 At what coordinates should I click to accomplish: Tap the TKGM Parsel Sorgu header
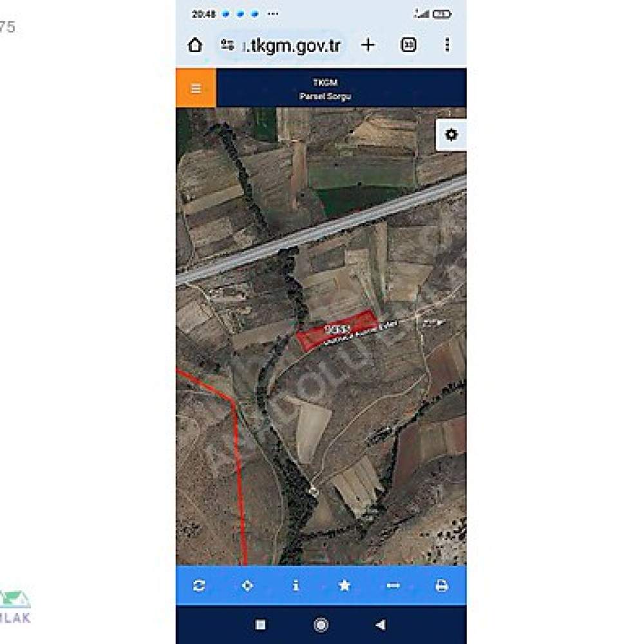pyautogui.click(x=325, y=89)
